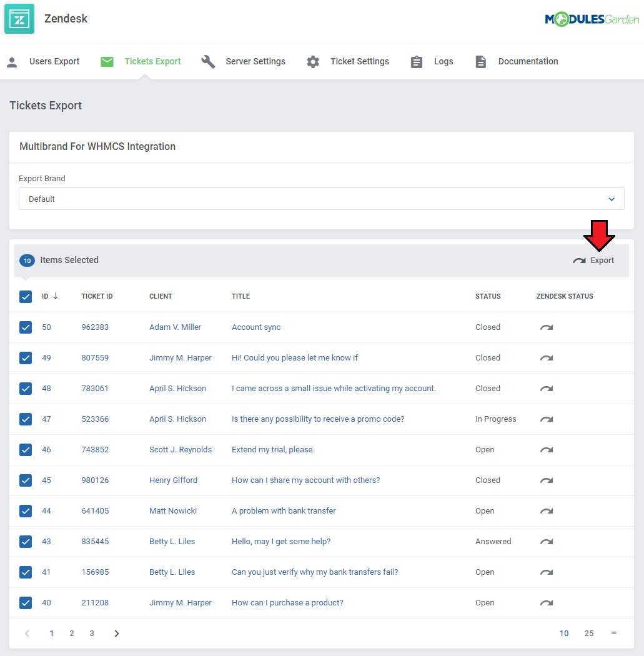Click export arrow icon for ticket 156985
The width and height of the screenshot is (644, 656).
(547, 572)
